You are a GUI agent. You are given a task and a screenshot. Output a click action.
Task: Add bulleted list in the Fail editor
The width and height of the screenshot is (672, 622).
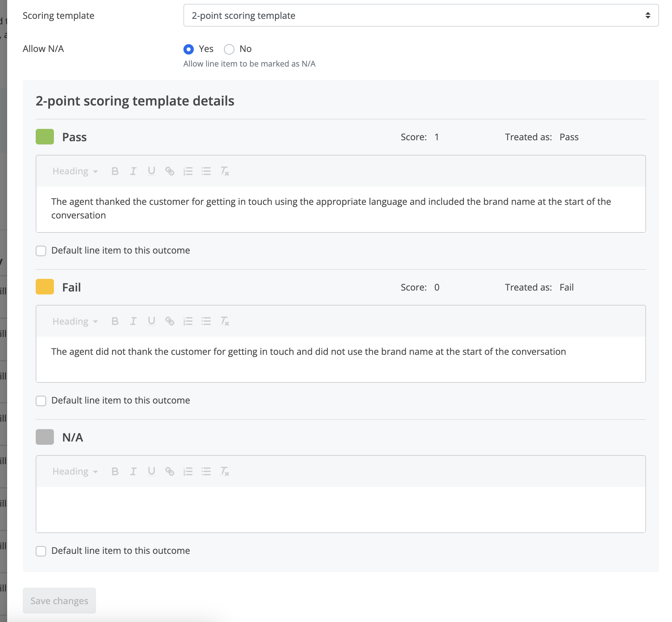click(x=206, y=321)
